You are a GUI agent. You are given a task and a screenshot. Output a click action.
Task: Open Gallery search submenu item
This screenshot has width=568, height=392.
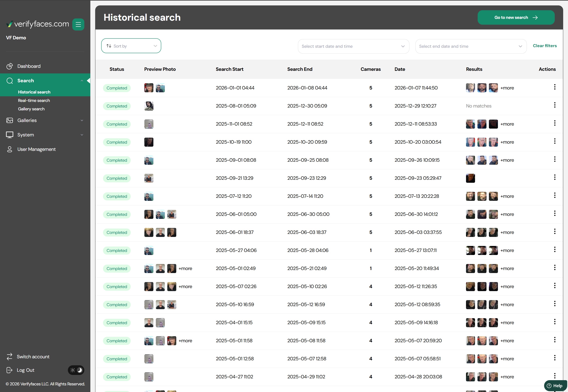tap(31, 109)
